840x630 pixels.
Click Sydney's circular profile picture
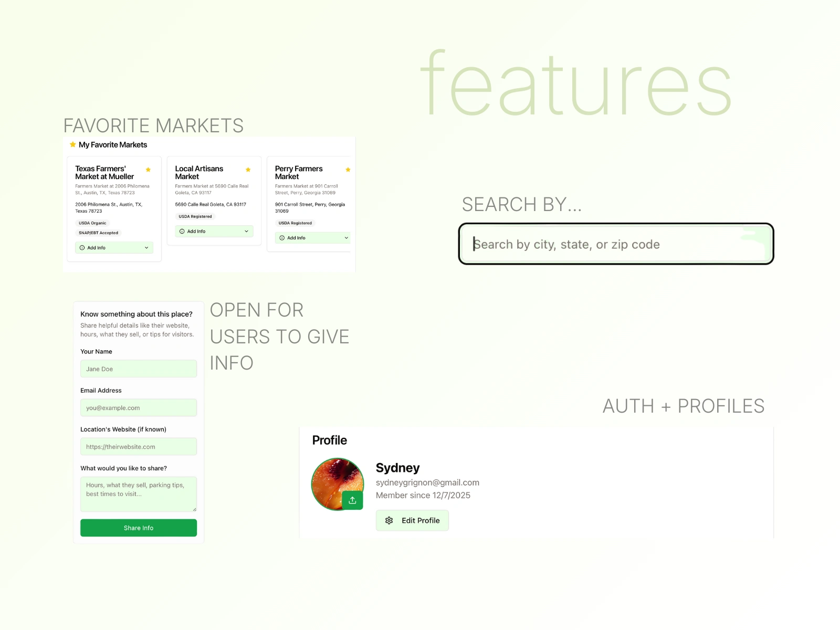338,483
